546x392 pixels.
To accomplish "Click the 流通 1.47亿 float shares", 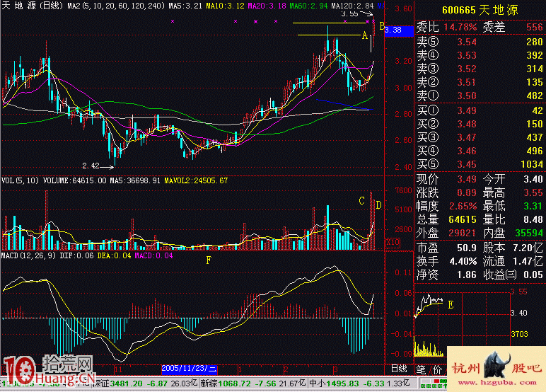I will (x=528, y=261).
